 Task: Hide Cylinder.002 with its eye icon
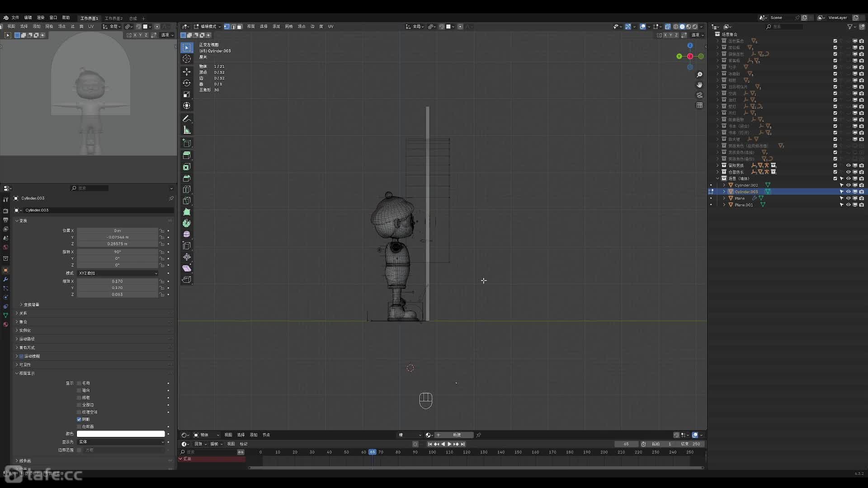848,185
